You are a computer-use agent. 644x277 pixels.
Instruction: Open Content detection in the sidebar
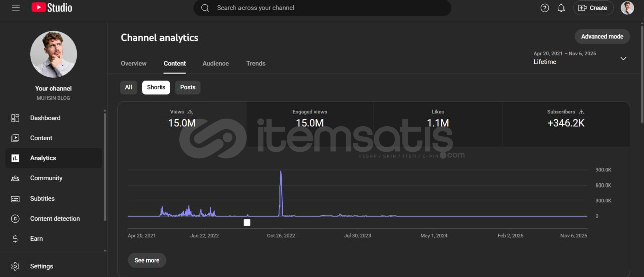pos(55,219)
